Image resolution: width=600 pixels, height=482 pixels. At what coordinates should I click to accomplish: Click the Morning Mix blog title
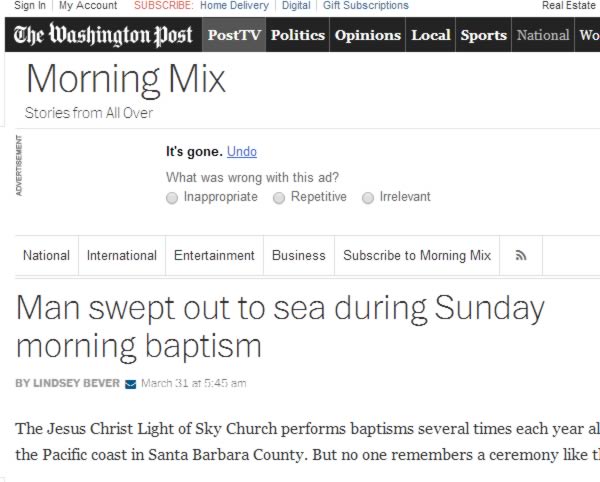tap(126, 80)
